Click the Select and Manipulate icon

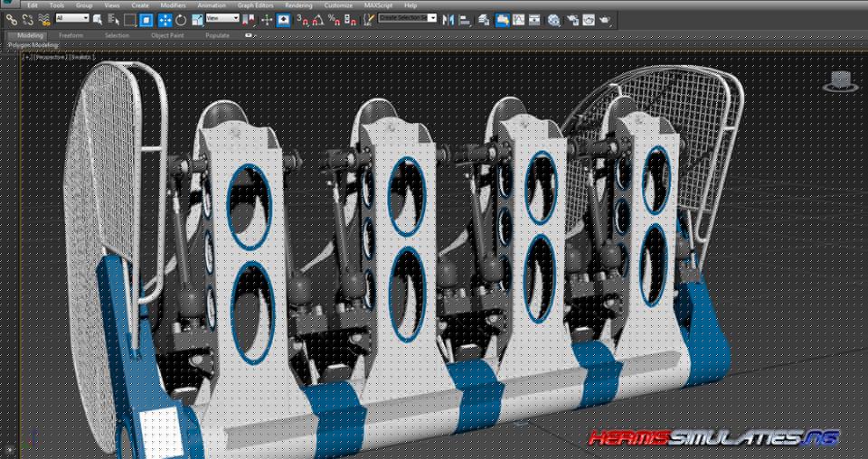click(x=267, y=21)
